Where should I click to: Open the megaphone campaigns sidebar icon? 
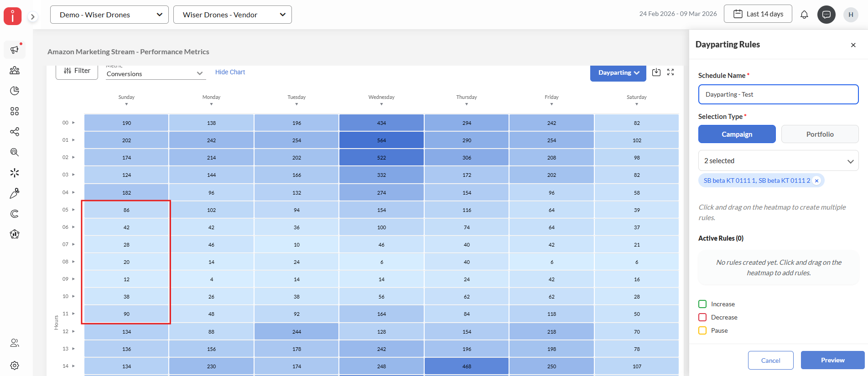coord(15,50)
